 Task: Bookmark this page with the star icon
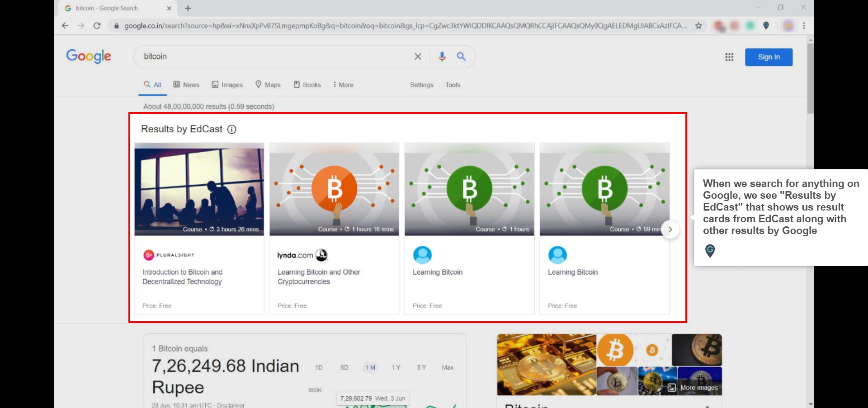tap(698, 26)
